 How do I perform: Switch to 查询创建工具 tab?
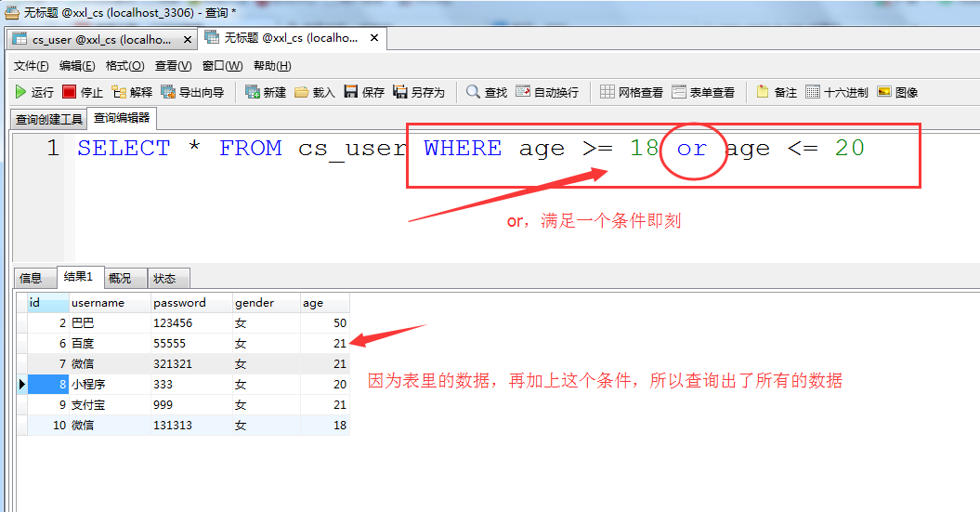(48, 119)
